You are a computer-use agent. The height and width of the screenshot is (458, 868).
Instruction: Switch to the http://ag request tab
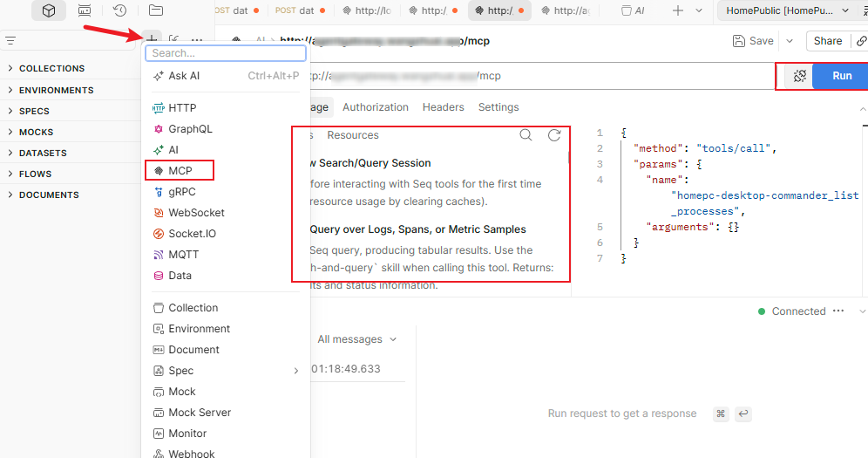coord(566,10)
